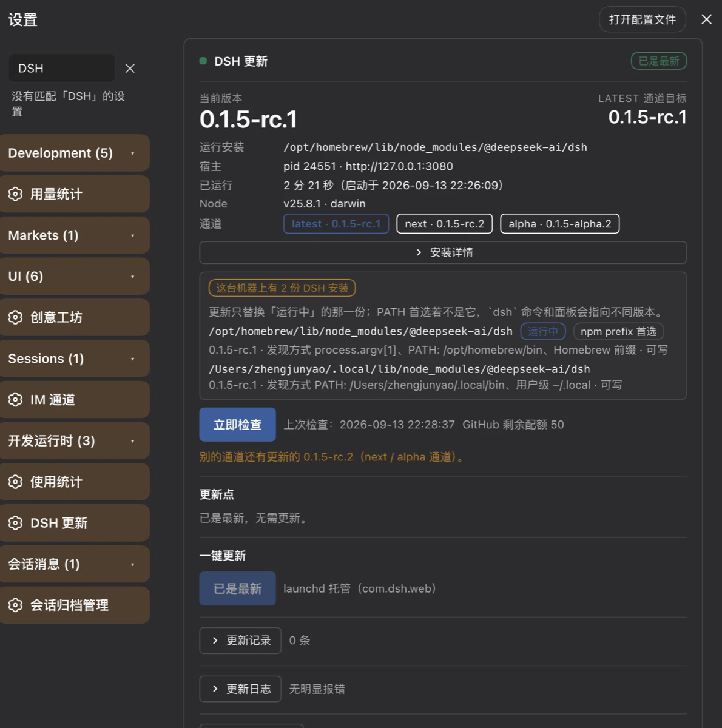Open 使用统计 settings page
Image resolution: width=722 pixels, height=728 pixels.
tap(75, 482)
